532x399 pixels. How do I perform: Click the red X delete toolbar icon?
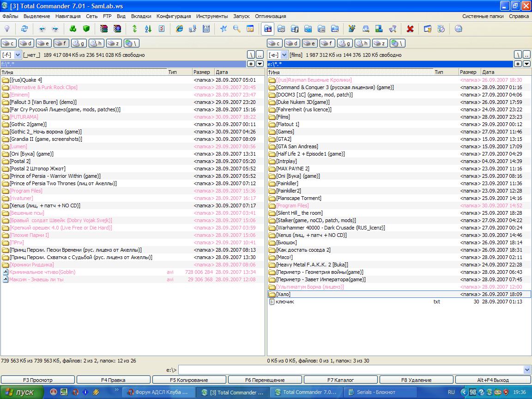(410, 29)
